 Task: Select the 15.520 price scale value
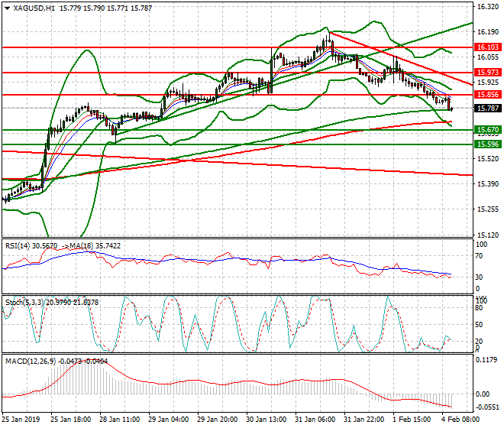click(488, 159)
